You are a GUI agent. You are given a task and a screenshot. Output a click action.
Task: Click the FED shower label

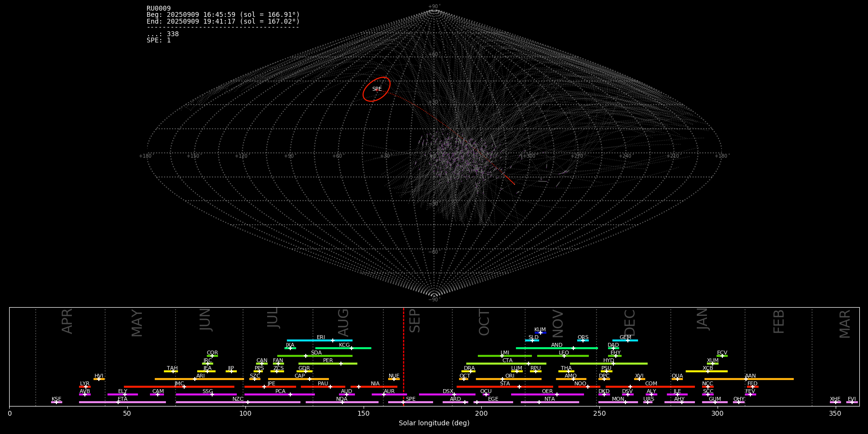pos(752,384)
